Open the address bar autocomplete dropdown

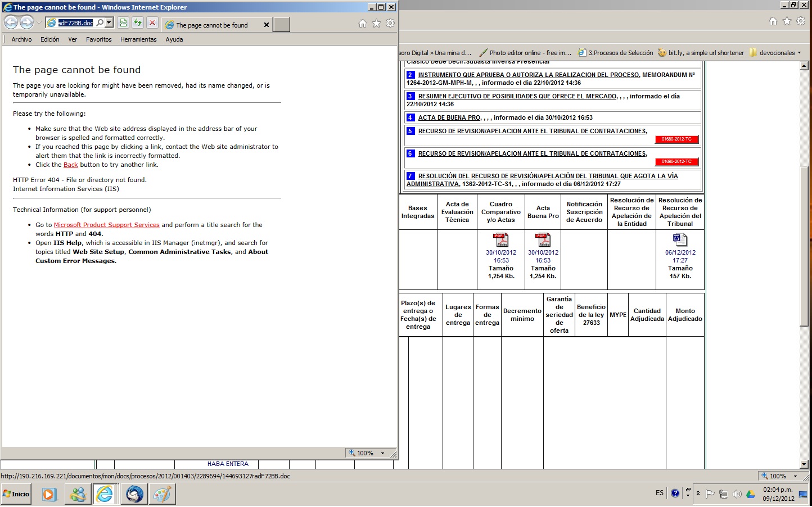(x=109, y=23)
